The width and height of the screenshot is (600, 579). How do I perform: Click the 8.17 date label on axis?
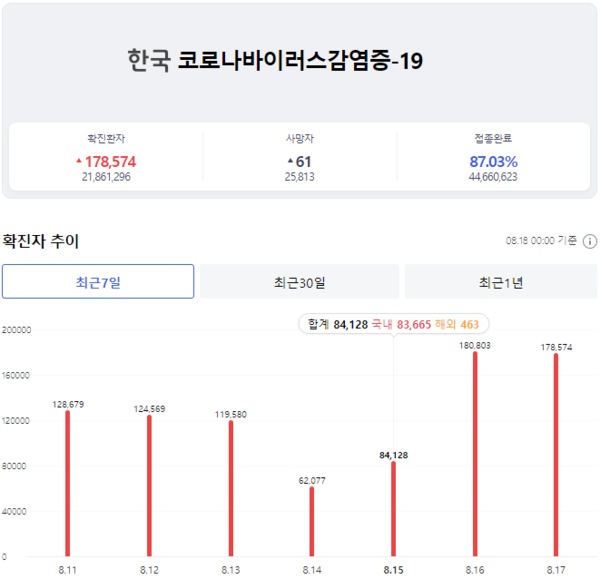[x=556, y=570]
